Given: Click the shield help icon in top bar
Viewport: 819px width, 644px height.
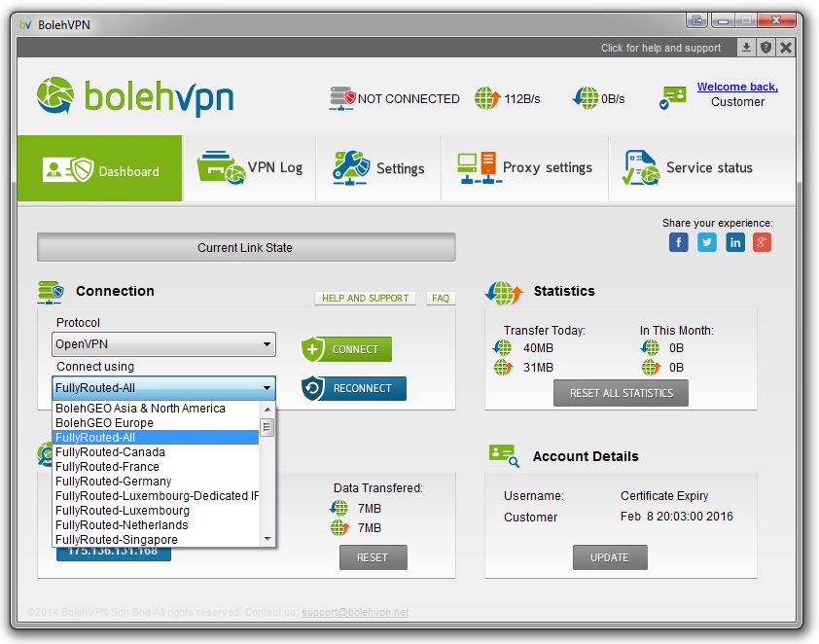Looking at the screenshot, I should (x=766, y=48).
